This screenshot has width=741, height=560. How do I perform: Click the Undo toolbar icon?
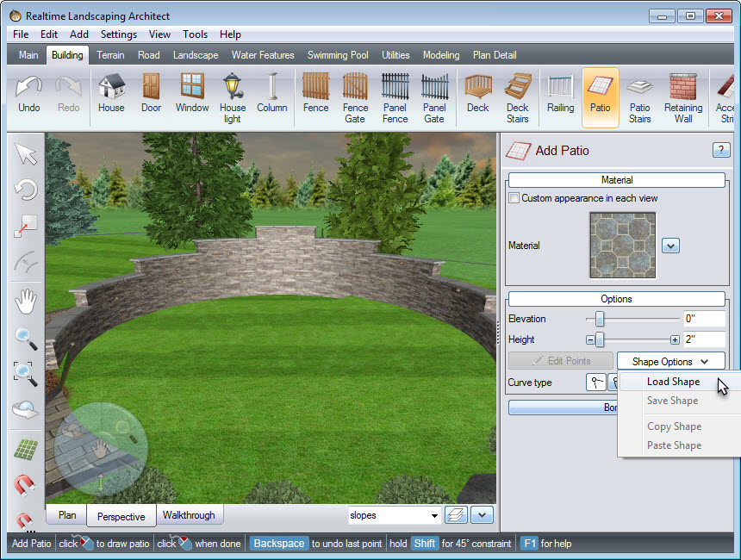[28, 94]
